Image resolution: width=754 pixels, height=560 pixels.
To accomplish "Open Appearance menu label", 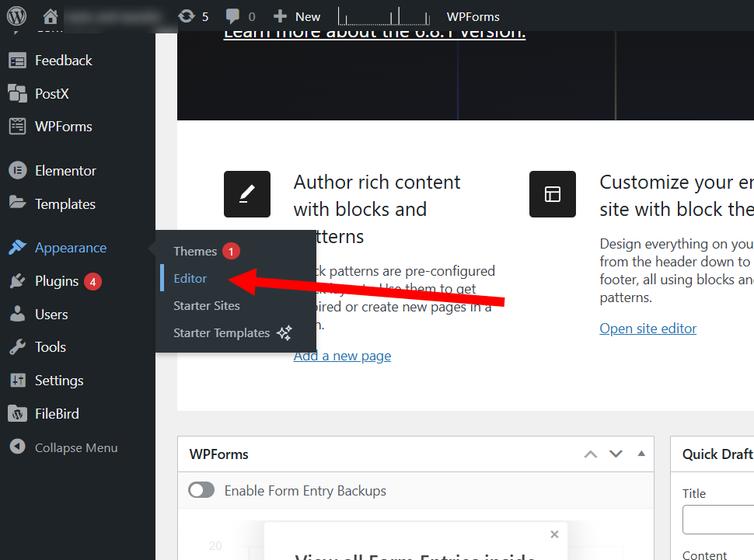I will 71,248.
